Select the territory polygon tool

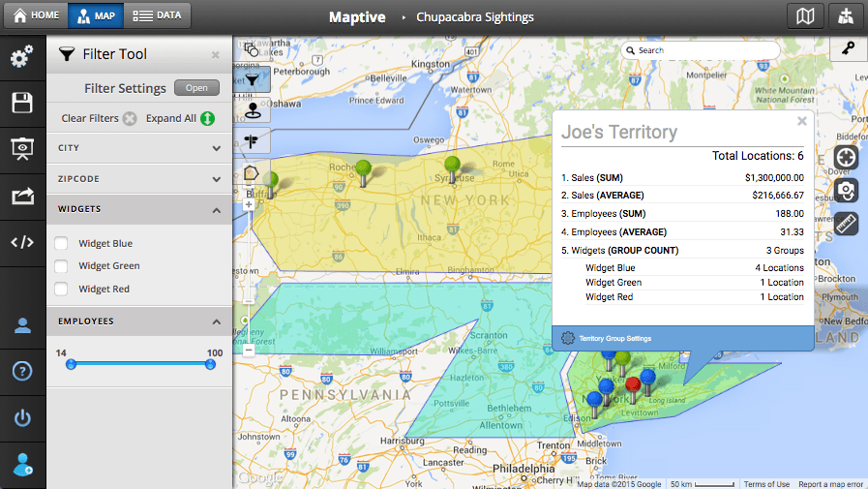[251, 173]
